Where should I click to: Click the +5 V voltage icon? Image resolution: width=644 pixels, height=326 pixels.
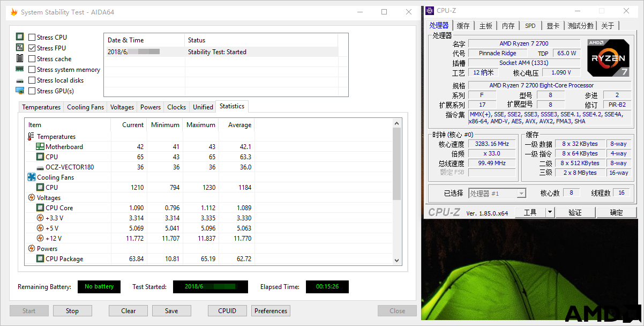[40, 228]
